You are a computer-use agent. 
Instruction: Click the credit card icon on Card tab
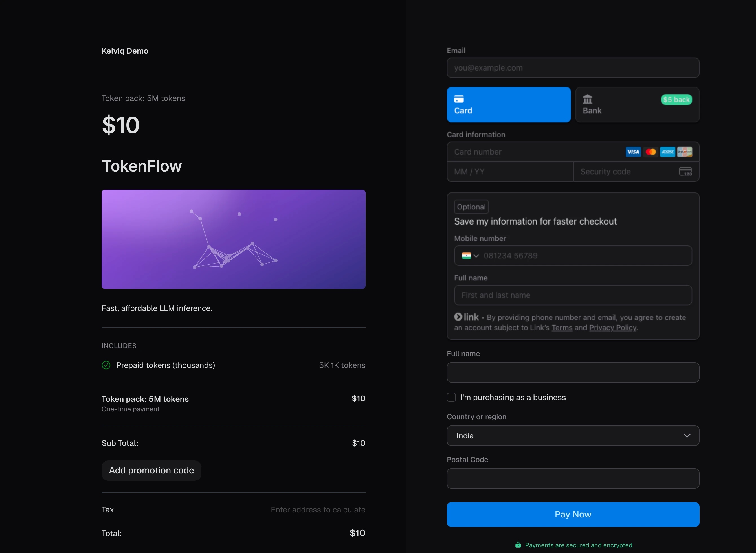[x=458, y=99]
